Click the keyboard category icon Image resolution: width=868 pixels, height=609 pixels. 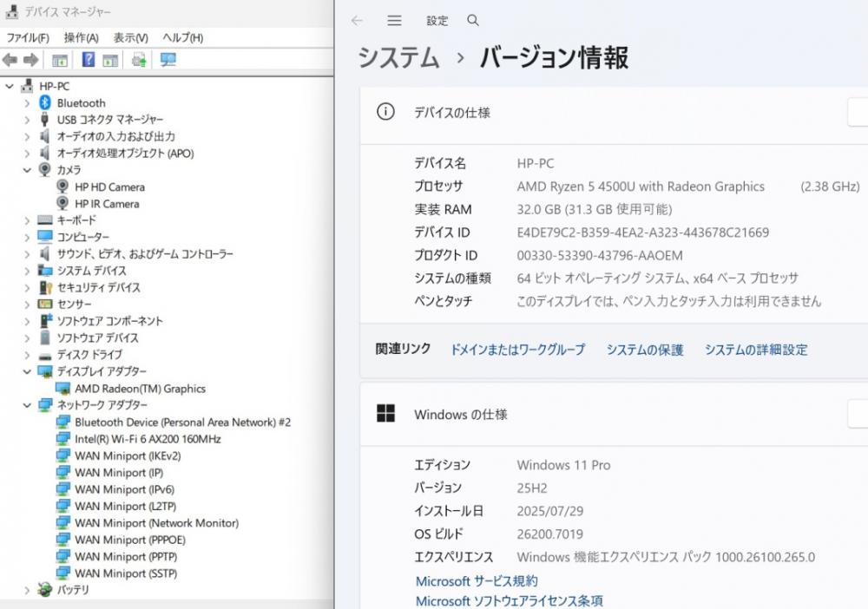tap(45, 220)
